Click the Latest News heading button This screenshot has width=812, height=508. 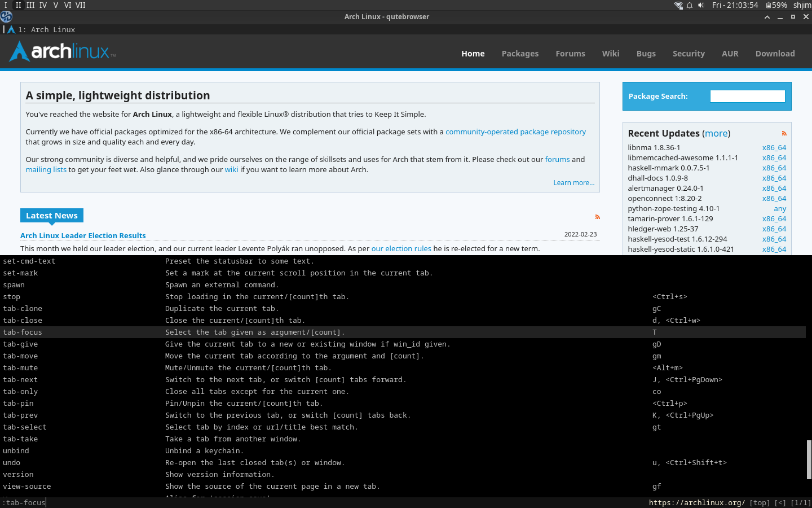click(52, 216)
